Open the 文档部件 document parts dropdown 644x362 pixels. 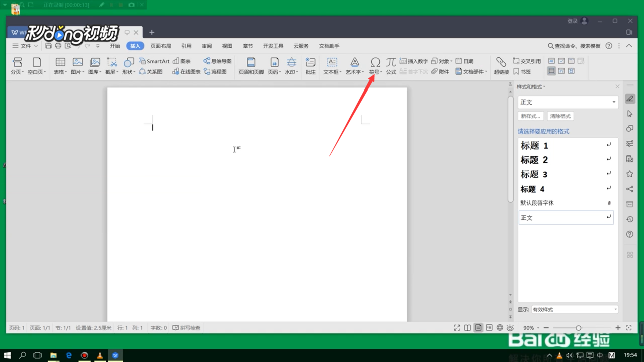[471, 72]
